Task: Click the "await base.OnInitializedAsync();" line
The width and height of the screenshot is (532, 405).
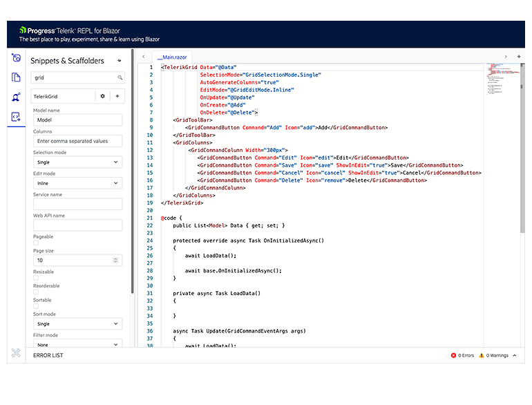Action: tap(233, 270)
